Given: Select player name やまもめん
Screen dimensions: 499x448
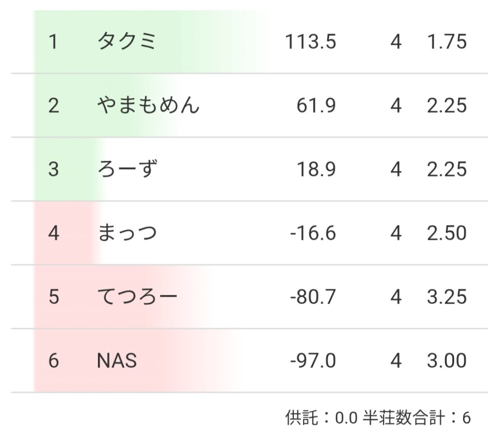Looking at the screenshot, I should pyautogui.click(x=148, y=106).
